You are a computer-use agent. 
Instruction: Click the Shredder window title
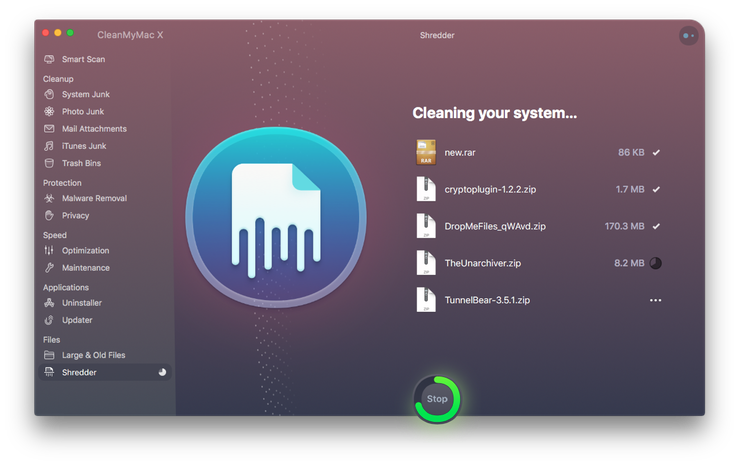[437, 35]
